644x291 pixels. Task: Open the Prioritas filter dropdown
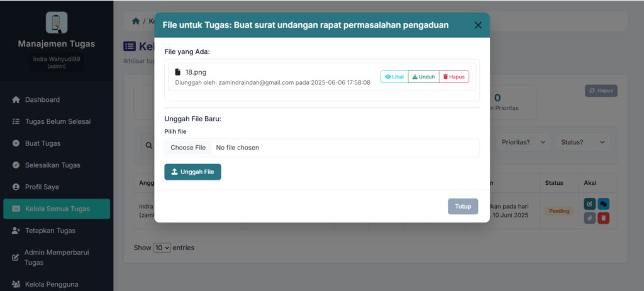[x=523, y=142]
